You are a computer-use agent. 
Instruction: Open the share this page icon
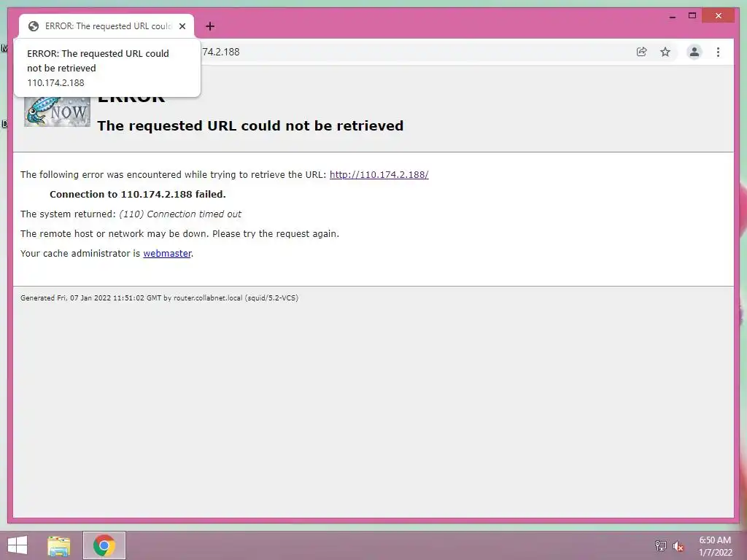coord(642,52)
